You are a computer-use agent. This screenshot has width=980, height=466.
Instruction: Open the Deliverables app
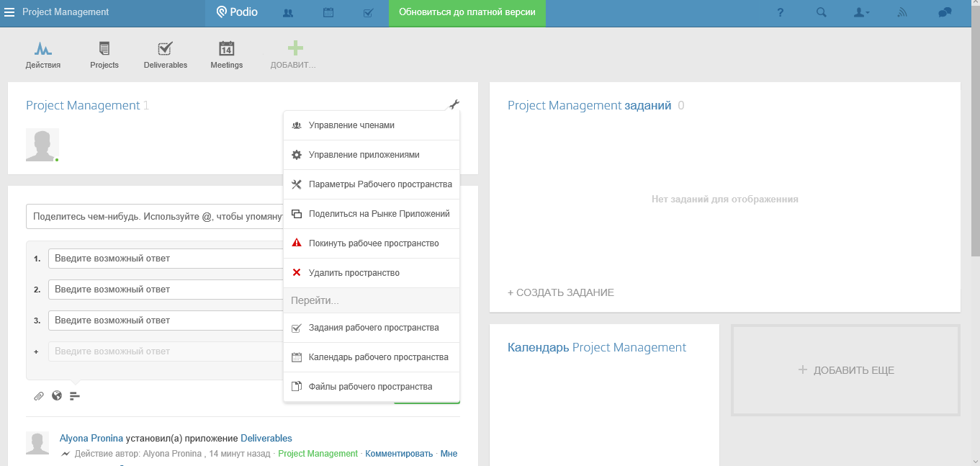coord(166,55)
